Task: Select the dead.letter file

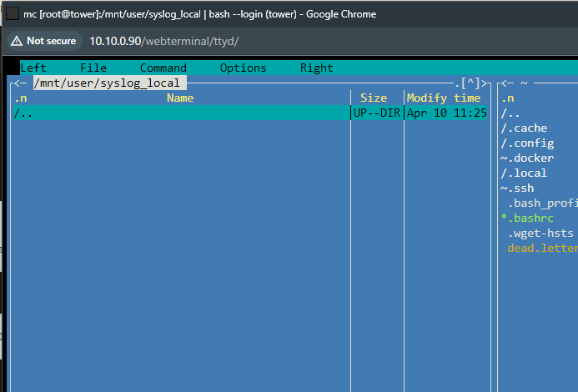Action: (x=543, y=249)
